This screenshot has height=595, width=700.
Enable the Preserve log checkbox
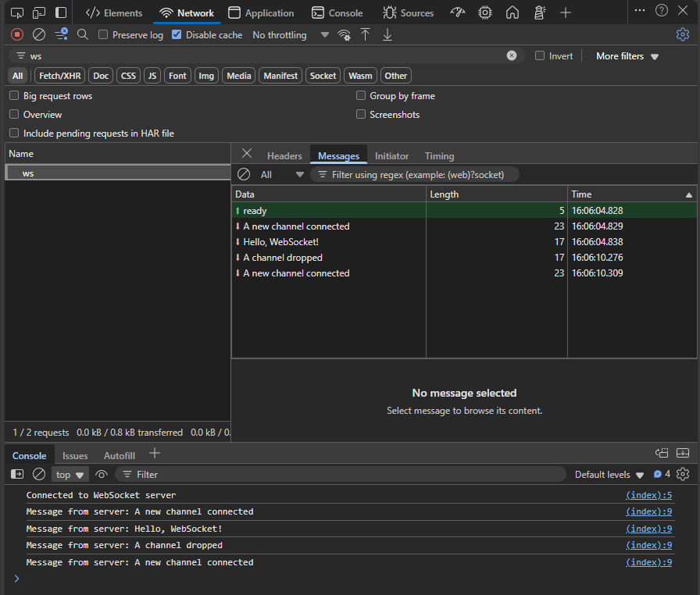click(103, 35)
